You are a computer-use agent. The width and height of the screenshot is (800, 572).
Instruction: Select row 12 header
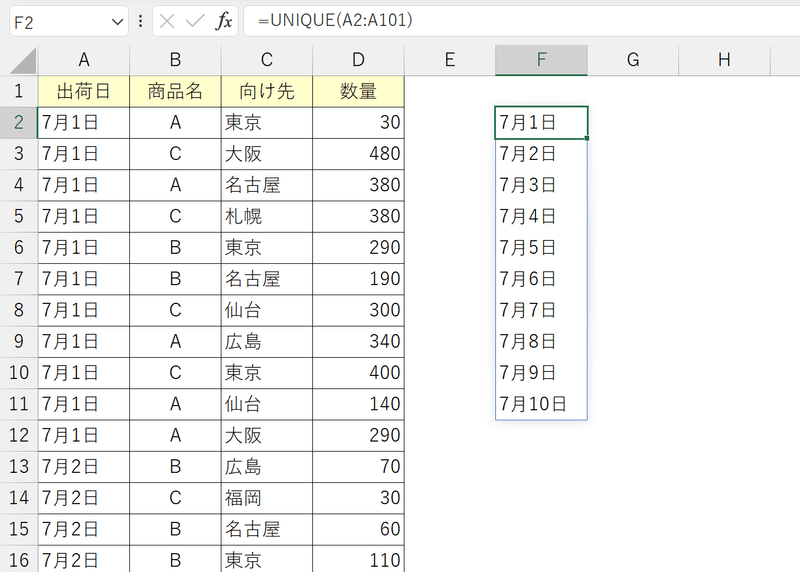pyautogui.click(x=19, y=435)
